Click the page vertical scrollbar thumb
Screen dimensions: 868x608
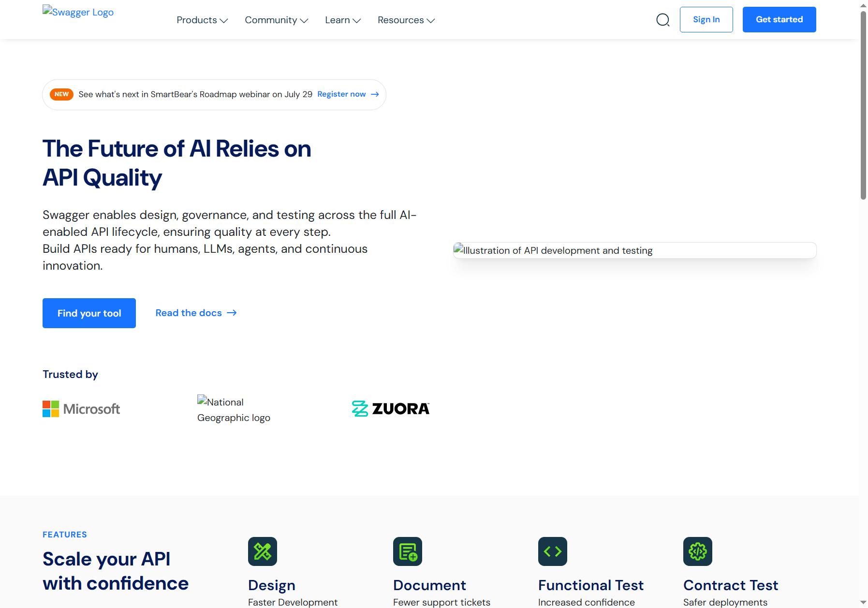pos(863,105)
